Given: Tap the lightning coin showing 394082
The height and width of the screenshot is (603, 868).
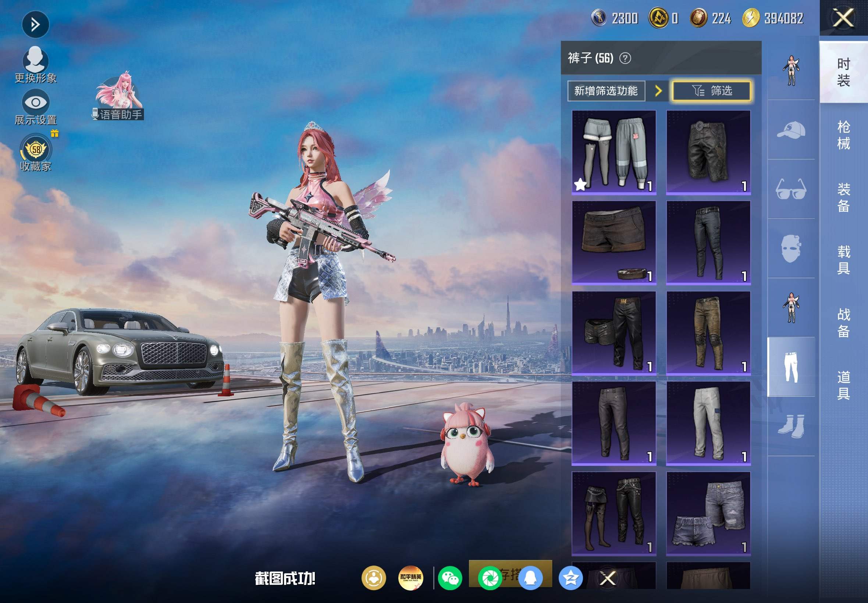Looking at the screenshot, I should pyautogui.click(x=751, y=18).
